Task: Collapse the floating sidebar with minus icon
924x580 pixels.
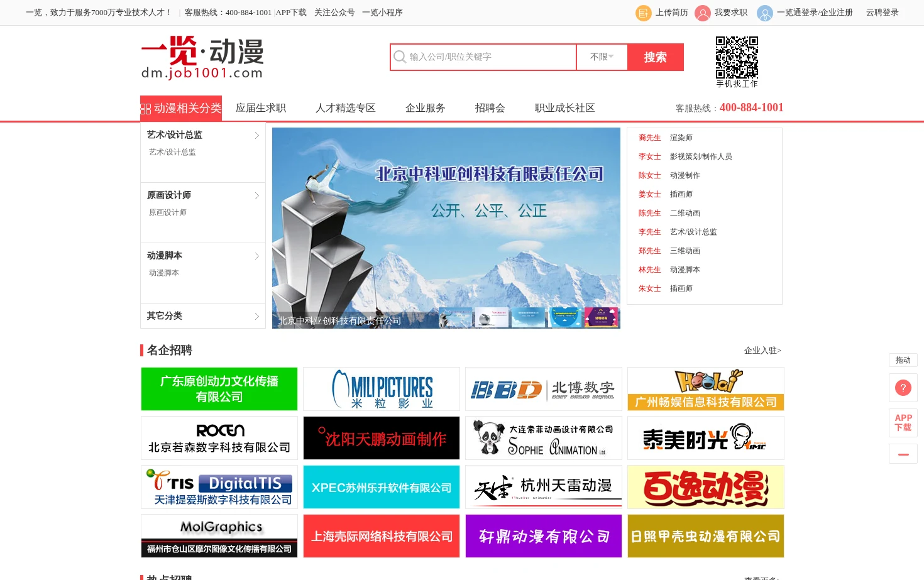Action: click(903, 454)
